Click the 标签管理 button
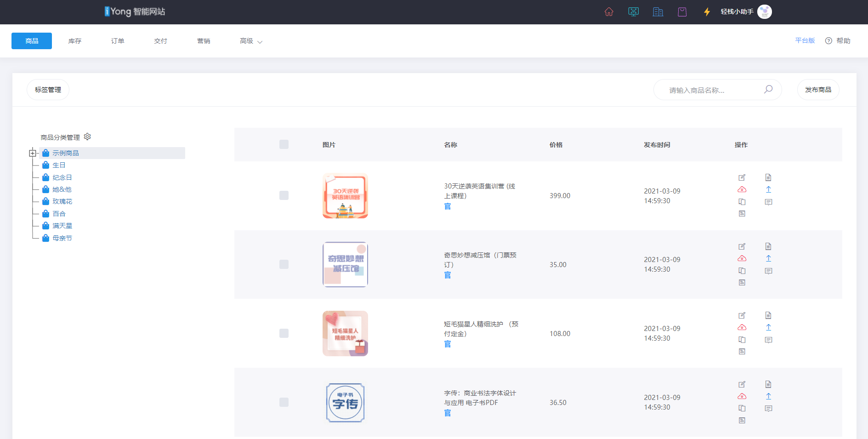 pos(48,90)
